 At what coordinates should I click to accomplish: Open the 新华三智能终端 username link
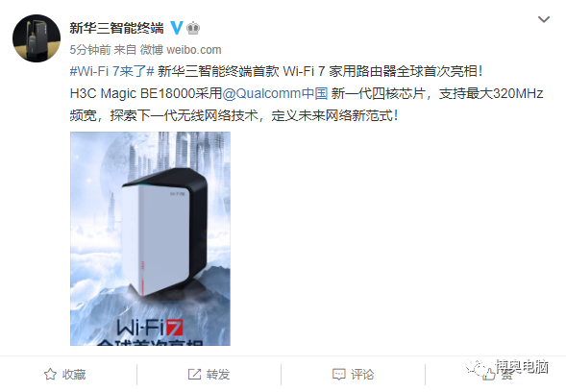(116, 28)
